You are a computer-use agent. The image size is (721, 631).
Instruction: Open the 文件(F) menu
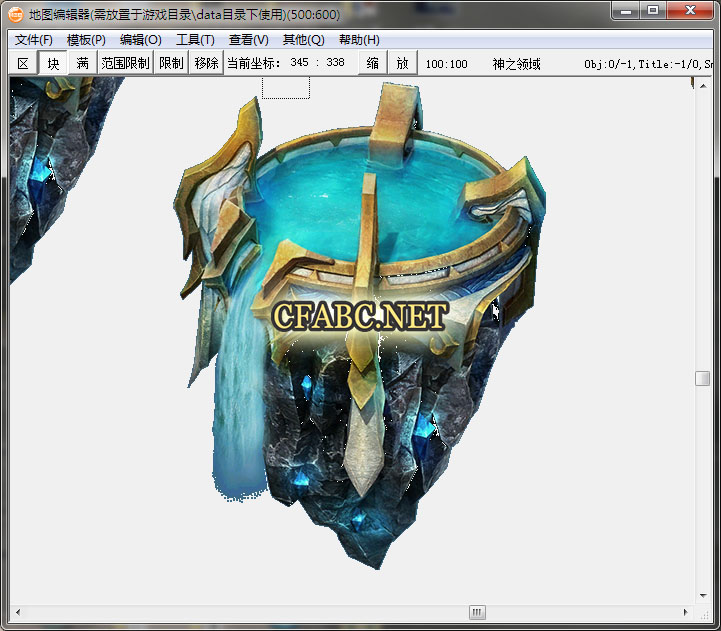pos(34,40)
